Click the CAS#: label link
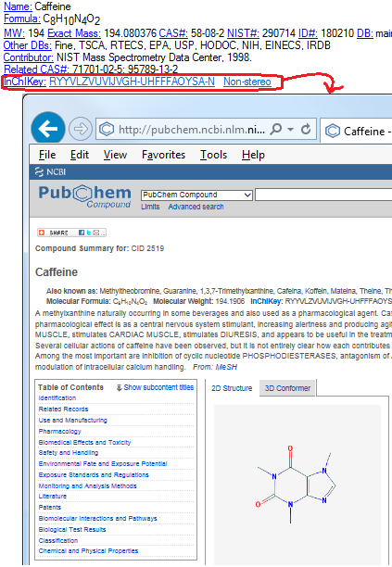 click(x=173, y=33)
